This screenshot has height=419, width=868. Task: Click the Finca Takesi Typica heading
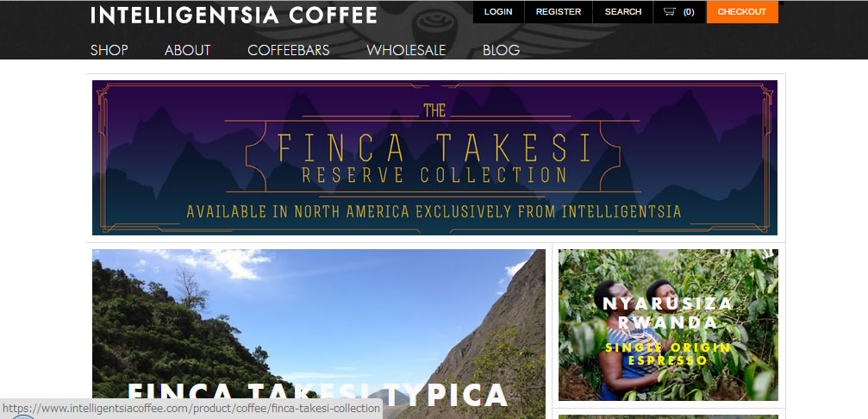click(317, 396)
